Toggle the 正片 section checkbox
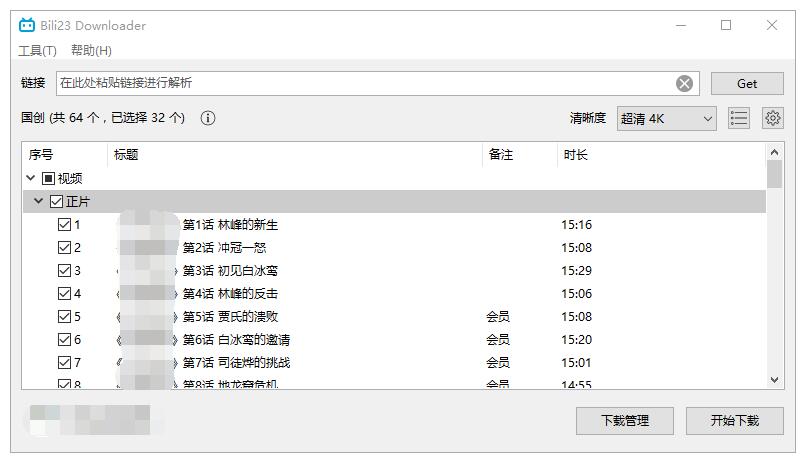The width and height of the screenshot is (808, 464). click(x=56, y=202)
